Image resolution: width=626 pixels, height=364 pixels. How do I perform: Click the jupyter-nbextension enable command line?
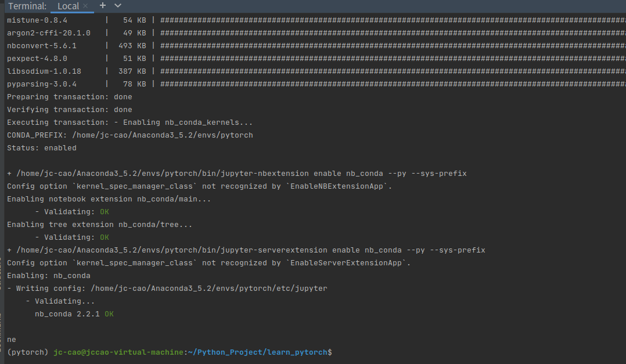(x=237, y=173)
